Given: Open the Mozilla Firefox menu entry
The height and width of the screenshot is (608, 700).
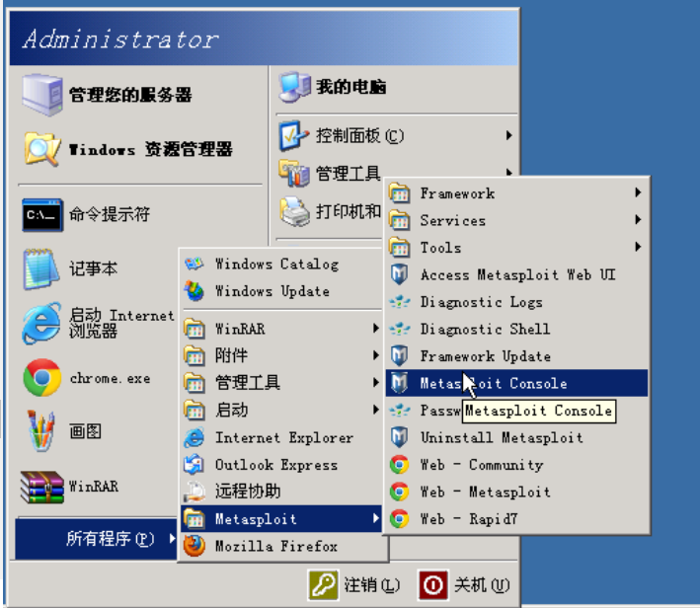Looking at the screenshot, I should click(281, 546).
